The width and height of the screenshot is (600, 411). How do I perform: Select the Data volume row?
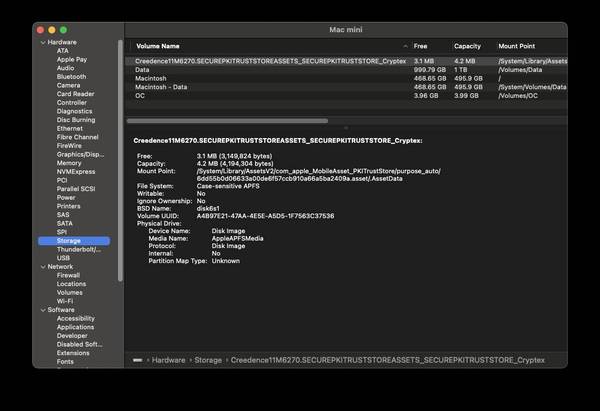pyautogui.click(x=346, y=70)
